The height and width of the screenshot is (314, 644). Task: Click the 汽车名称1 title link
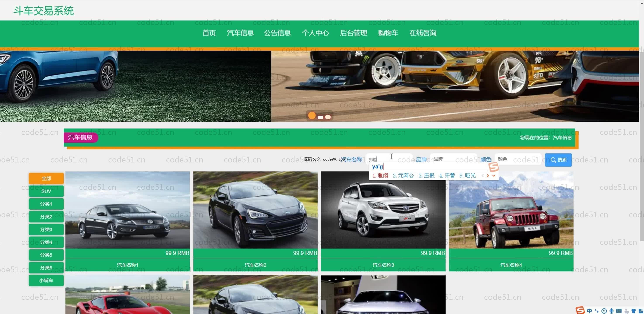point(127,265)
